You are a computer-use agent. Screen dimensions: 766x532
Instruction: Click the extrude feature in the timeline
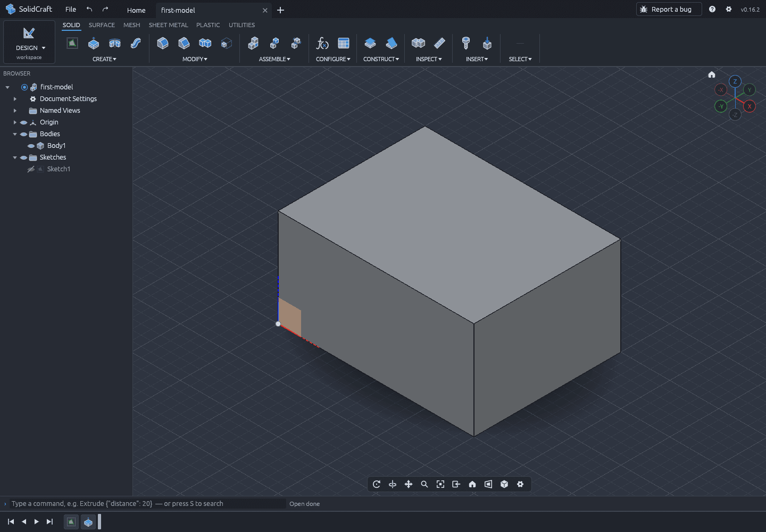88,522
